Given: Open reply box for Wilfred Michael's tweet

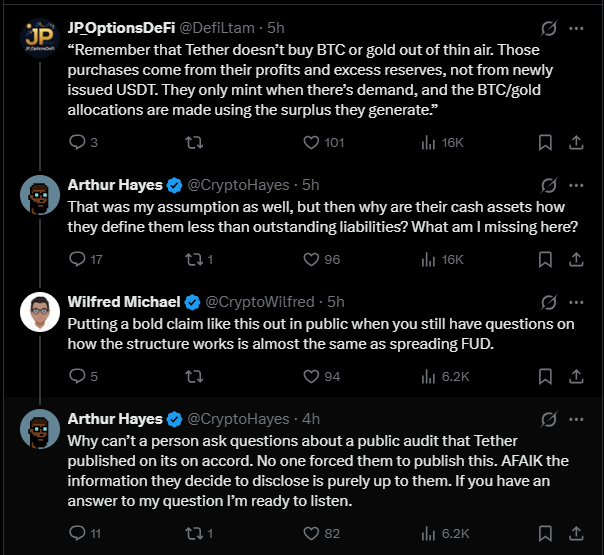Looking at the screenshot, I should tap(79, 376).
